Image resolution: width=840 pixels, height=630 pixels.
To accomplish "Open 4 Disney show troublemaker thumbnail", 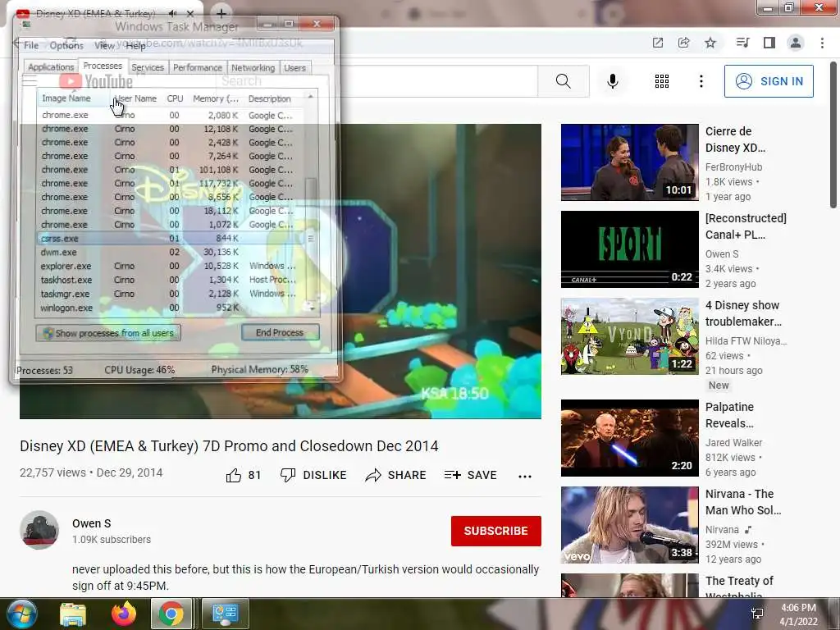I will [630, 336].
